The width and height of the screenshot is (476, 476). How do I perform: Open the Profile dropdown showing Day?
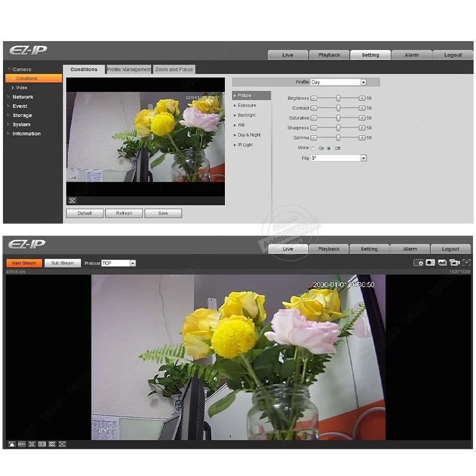tap(339, 82)
